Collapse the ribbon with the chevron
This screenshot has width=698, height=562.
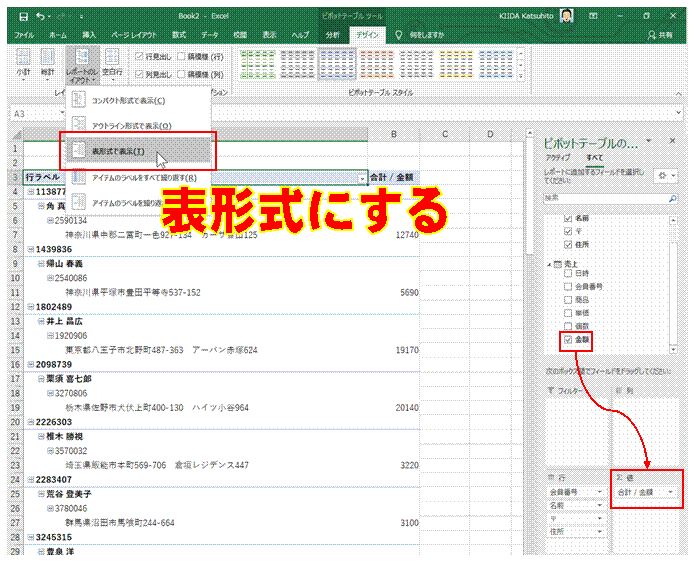coord(678,94)
